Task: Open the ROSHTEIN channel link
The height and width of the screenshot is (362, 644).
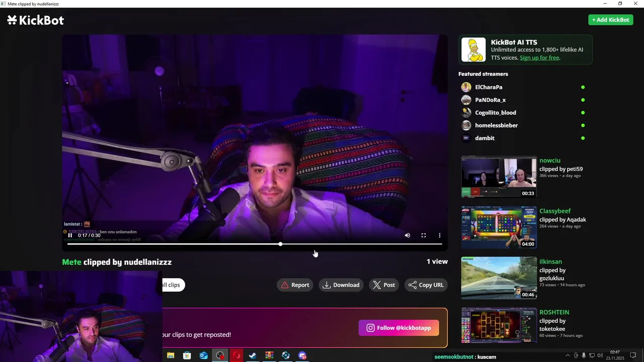Action: click(x=554, y=312)
